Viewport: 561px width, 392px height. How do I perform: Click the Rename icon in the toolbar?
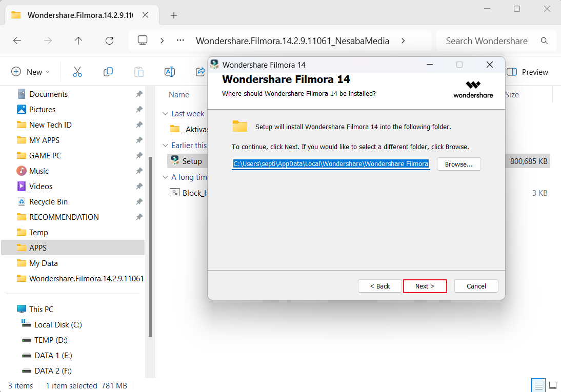170,72
